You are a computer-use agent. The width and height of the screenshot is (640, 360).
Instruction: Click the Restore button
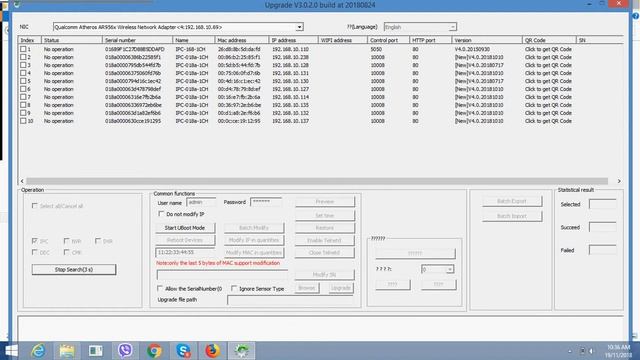tap(325, 228)
